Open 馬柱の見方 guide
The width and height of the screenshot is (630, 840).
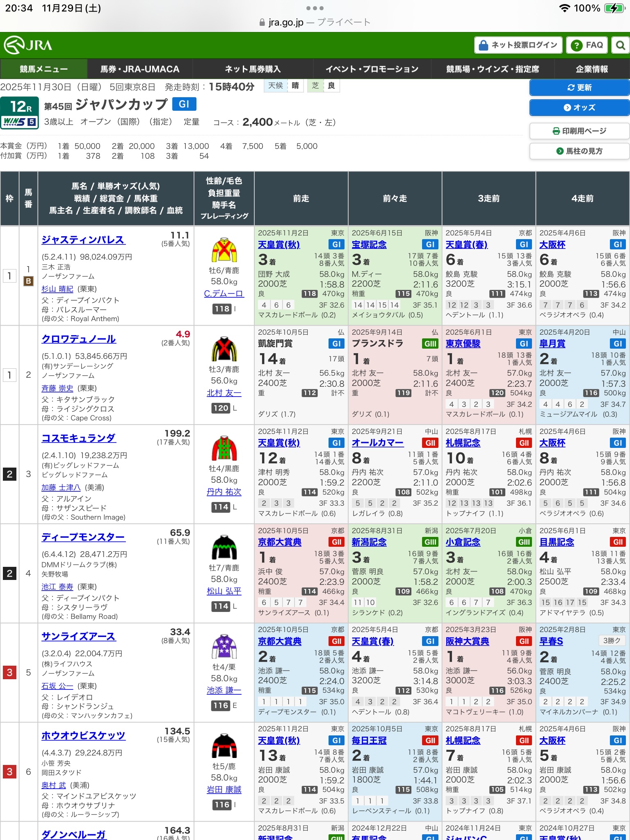[579, 151]
